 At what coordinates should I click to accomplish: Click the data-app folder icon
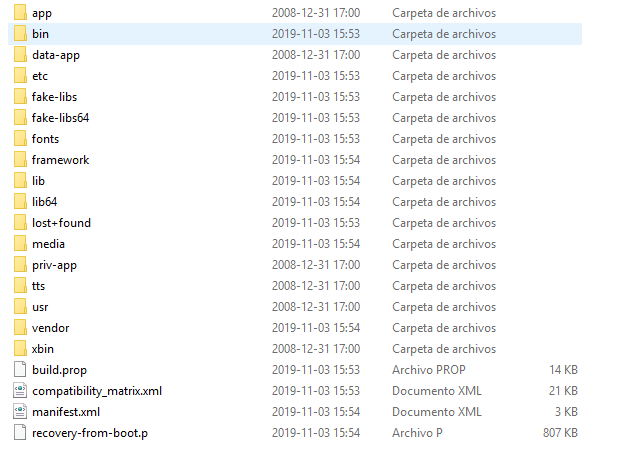(x=20, y=55)
